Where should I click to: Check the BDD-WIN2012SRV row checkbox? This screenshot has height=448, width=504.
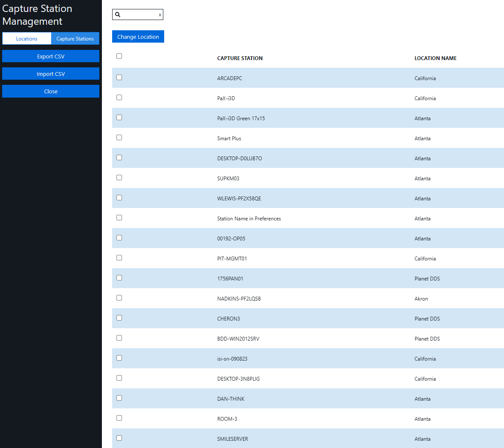119,338
